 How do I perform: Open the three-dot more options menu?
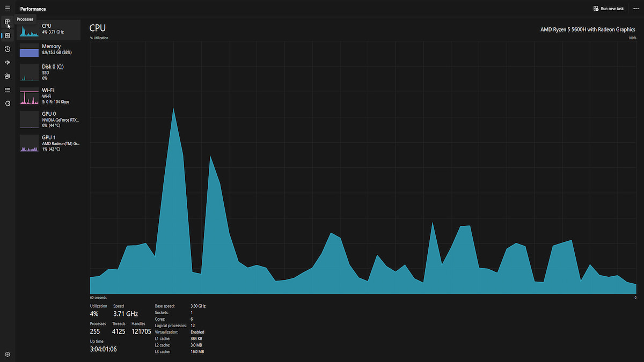[636, 9]
